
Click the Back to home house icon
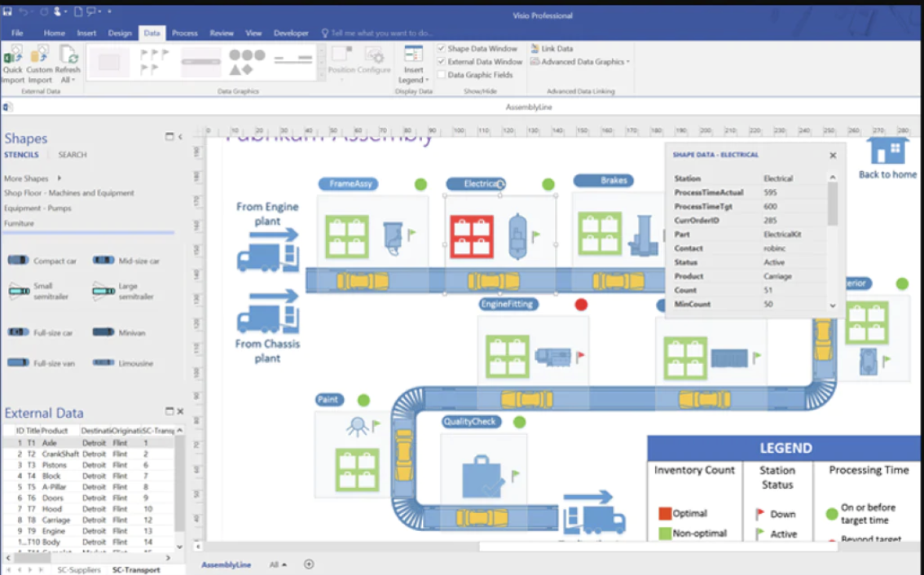[887, 152]
